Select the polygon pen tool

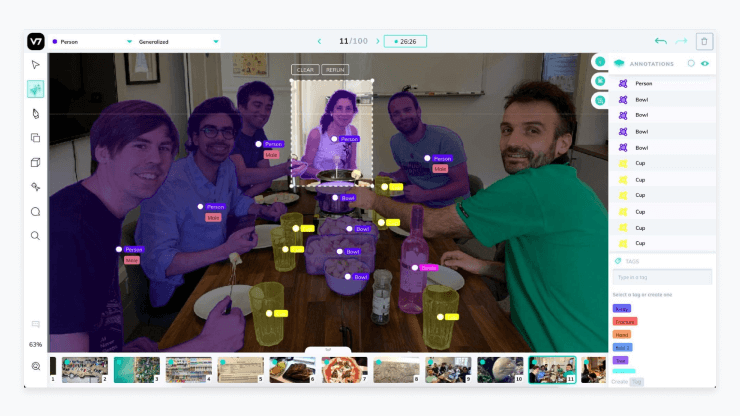pos(35,113)
